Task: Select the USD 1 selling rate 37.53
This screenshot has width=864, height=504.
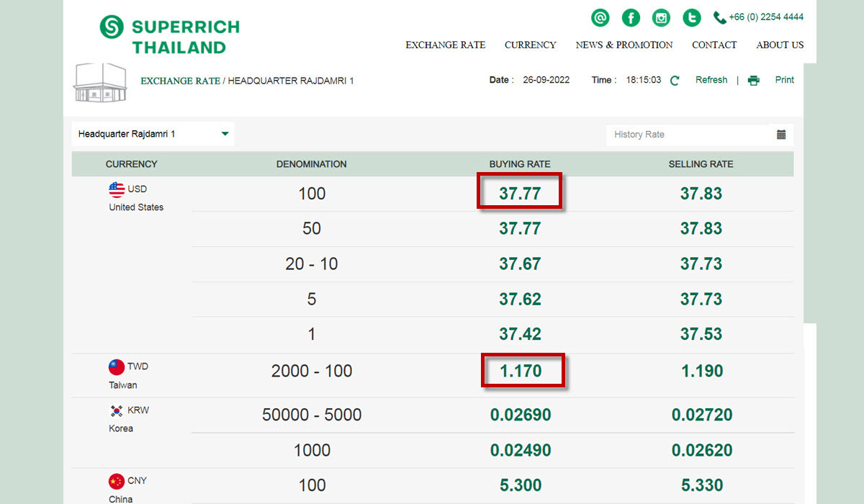Action: [701, 335]
